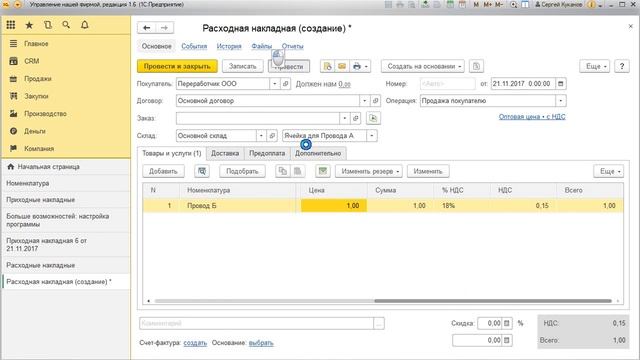Expand Покупатель dropdown arrow

pos(274,84)
